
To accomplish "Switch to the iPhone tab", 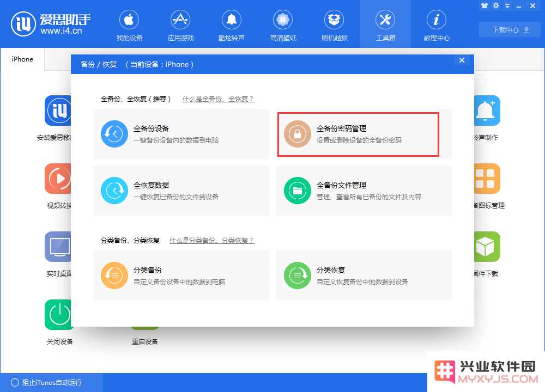I will pyautogui.click(x=22, y=59).
